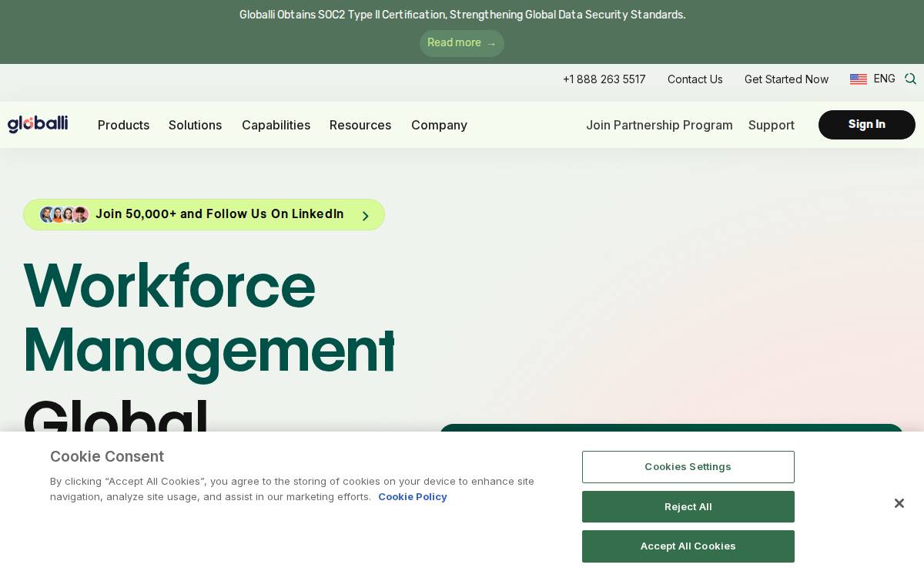Image resolution: width=924 pixels, height=578 pixels.
Task: Open Cookies Settings
Action: click(688, 467)
